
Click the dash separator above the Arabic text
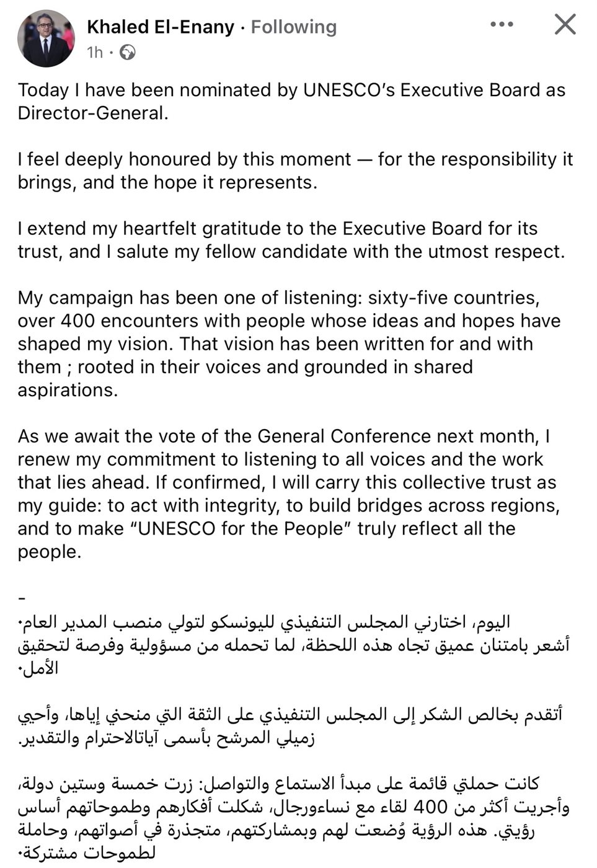tap(22, 598)
